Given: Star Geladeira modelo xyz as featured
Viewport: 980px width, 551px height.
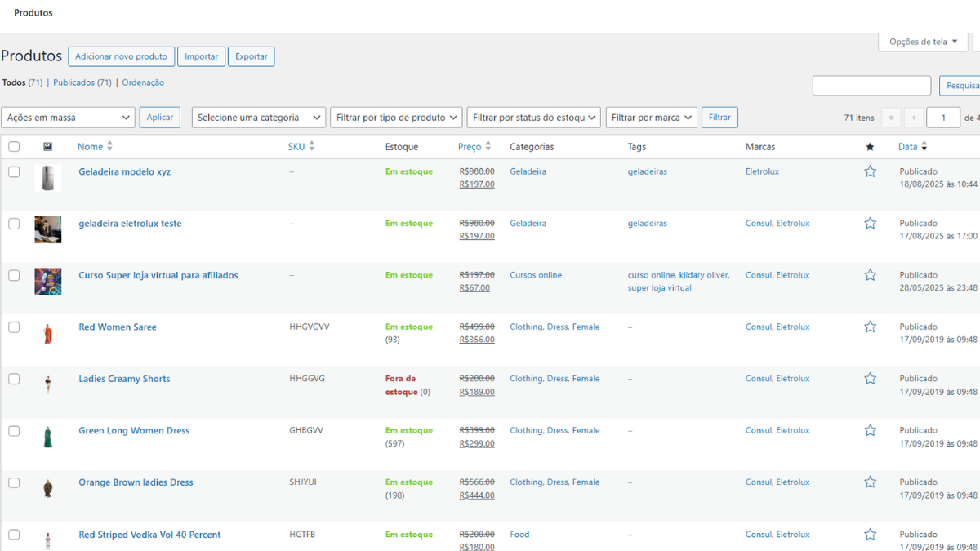Looking at the screenshot, I should click(x=870, y=171).
